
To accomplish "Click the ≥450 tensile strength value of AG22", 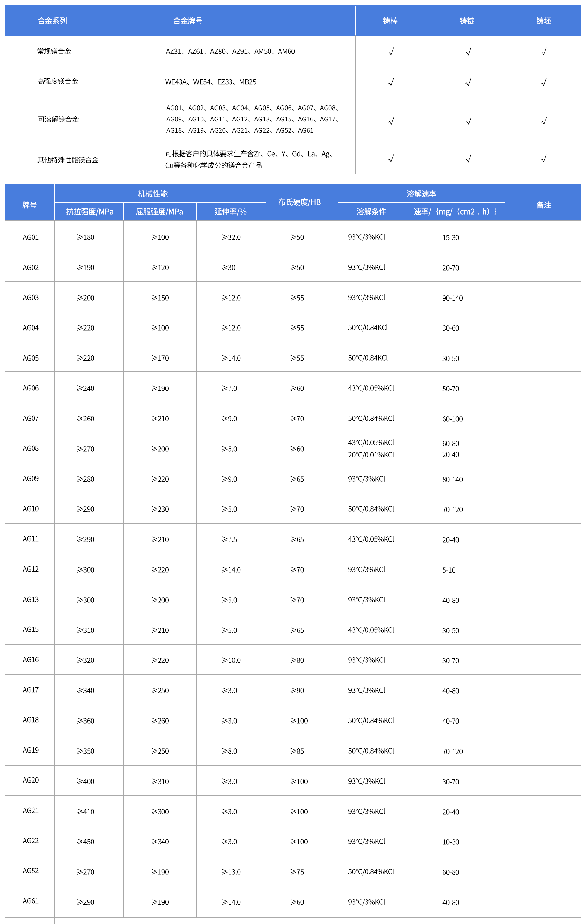I will click(86, 842).
